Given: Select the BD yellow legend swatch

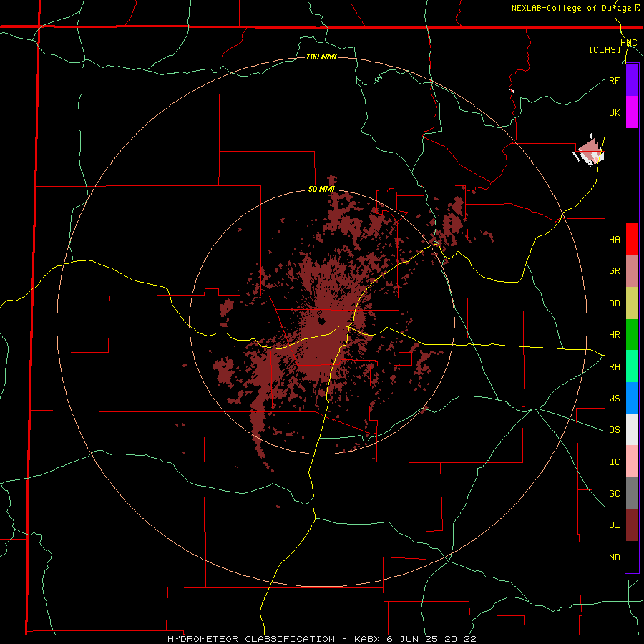Looking at the screenshot, I should point(632,303).
